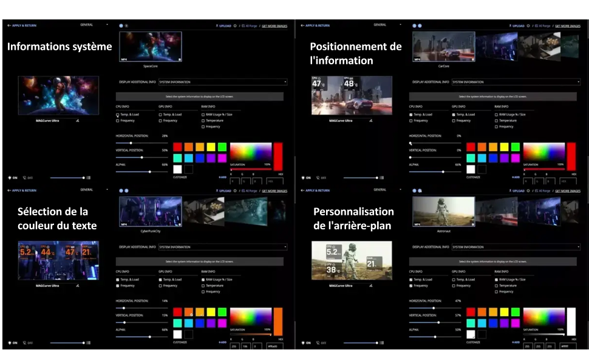This screenshot has width=589, height=364.
Task: Click Upload text in Sélection de la couleur panel
Action: [x=225, y=191]
